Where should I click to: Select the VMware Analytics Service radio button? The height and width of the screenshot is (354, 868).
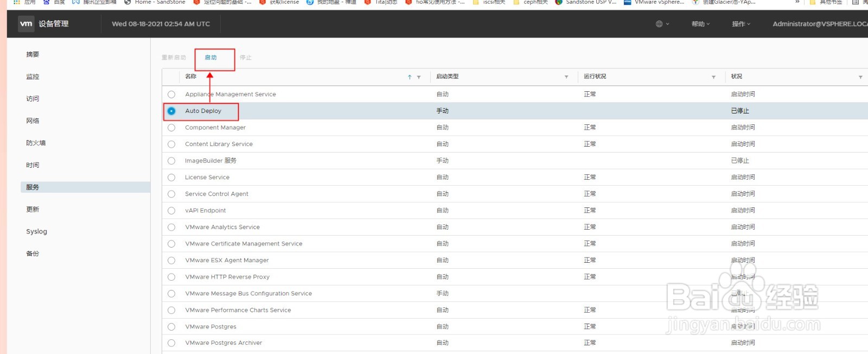(171, 227)
